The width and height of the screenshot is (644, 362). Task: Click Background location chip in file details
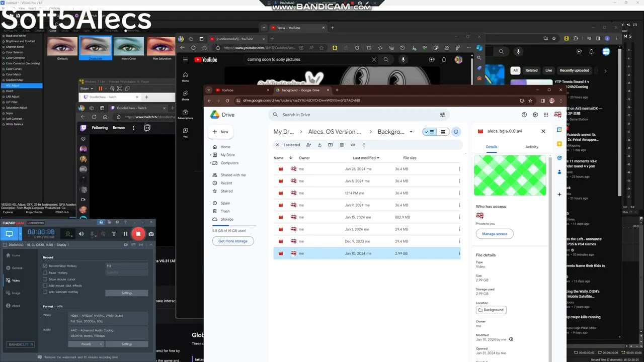coord(491,310)
